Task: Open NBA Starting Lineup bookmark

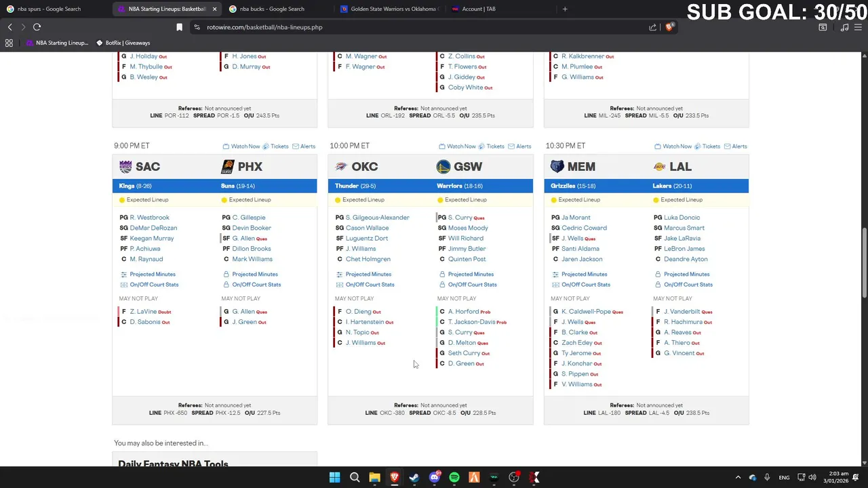Action: click(x=57, y=43)
